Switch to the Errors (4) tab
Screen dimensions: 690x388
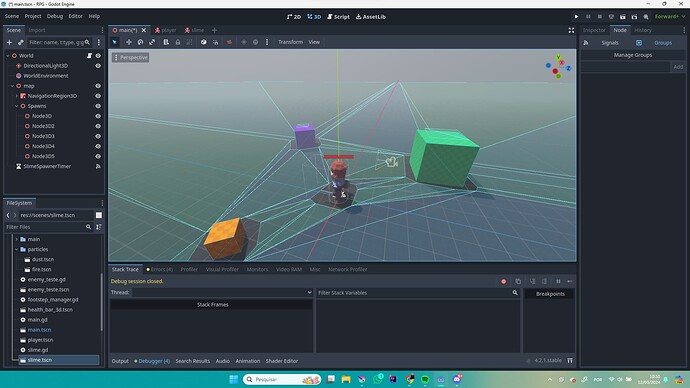(159, 269)
